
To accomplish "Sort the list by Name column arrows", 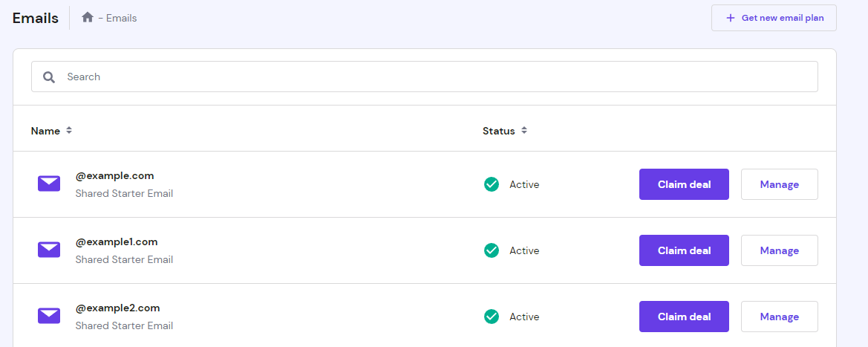I will [x=69, y=131].
